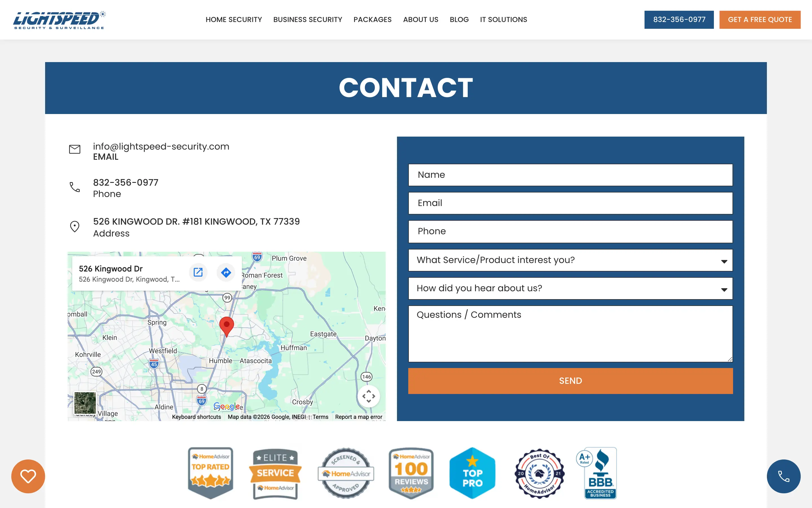Click the 526 Kingwood Dr. address text
Image resolution: width=812 pixels, height=508 pixels.
click(x=196, y=222)
